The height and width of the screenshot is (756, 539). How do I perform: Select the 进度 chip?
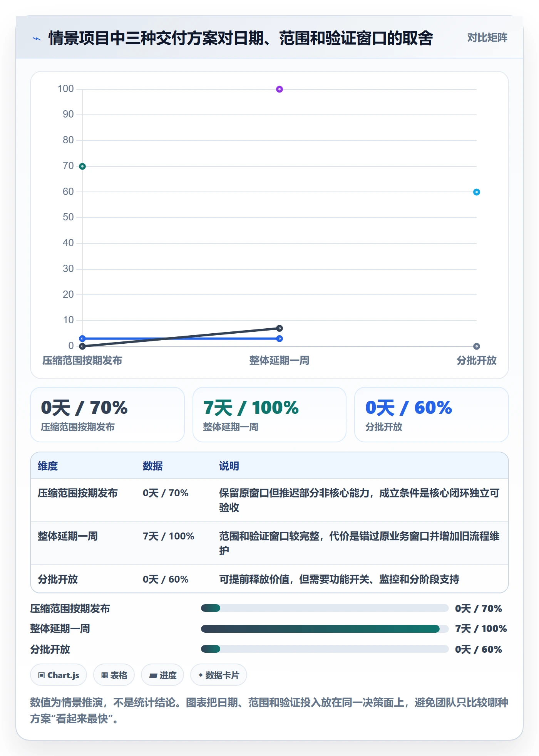162,675
